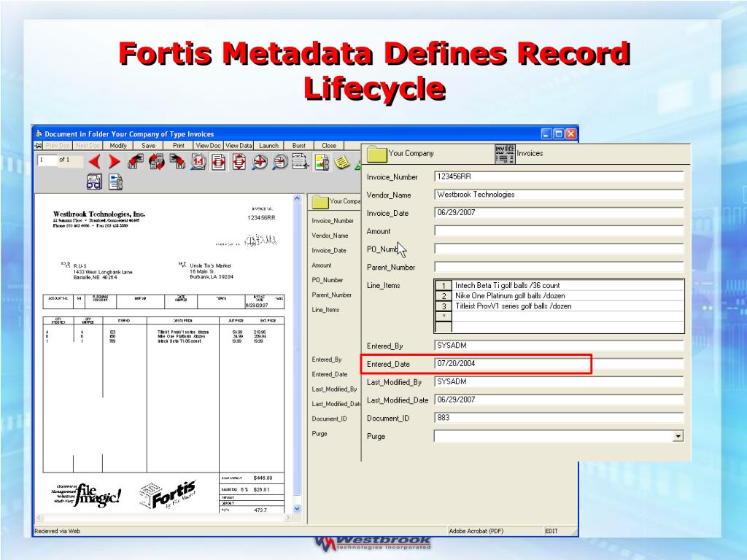The image size is (747, 560).
Task: Click the fit-to-height icon
Action: 239,162
